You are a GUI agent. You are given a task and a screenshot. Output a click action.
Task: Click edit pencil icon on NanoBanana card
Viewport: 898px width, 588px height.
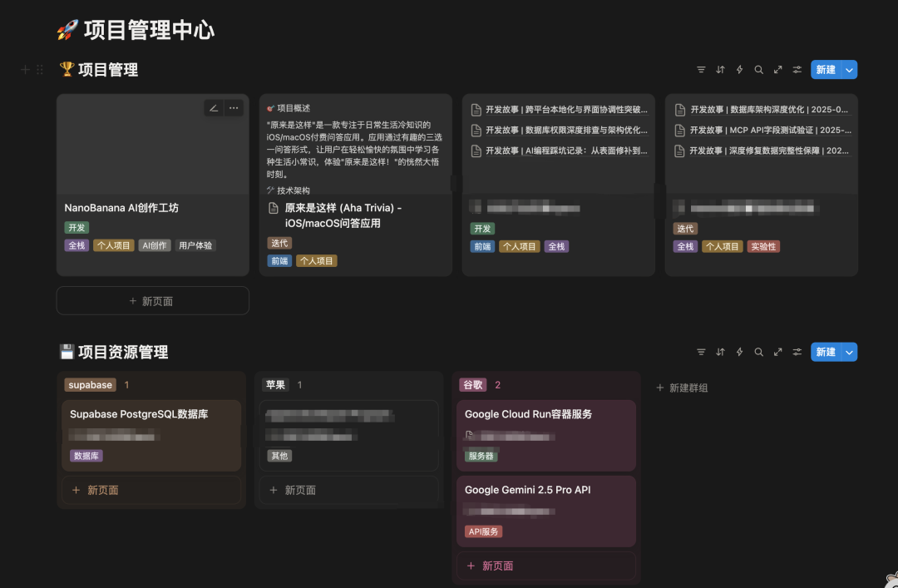coord(214,107)
